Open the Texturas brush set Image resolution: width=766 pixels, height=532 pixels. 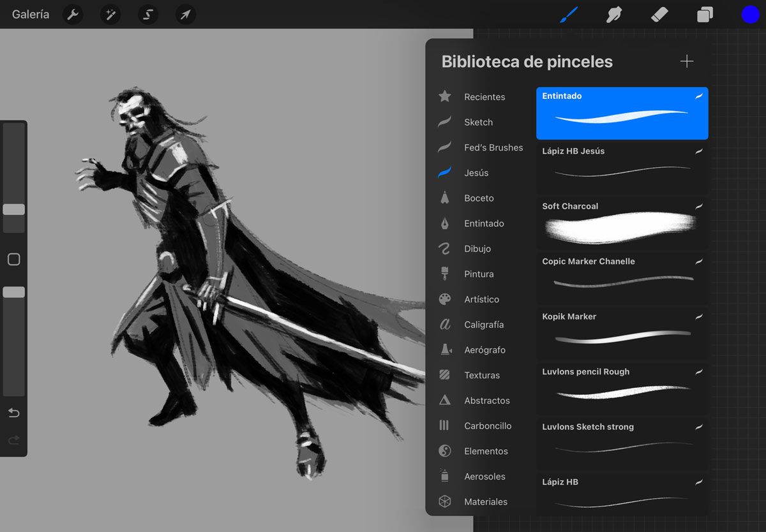482,375
